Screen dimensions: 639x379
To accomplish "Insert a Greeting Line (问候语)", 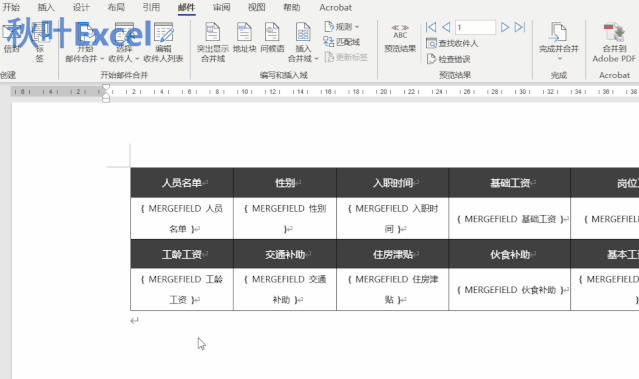I will point(272,37).
